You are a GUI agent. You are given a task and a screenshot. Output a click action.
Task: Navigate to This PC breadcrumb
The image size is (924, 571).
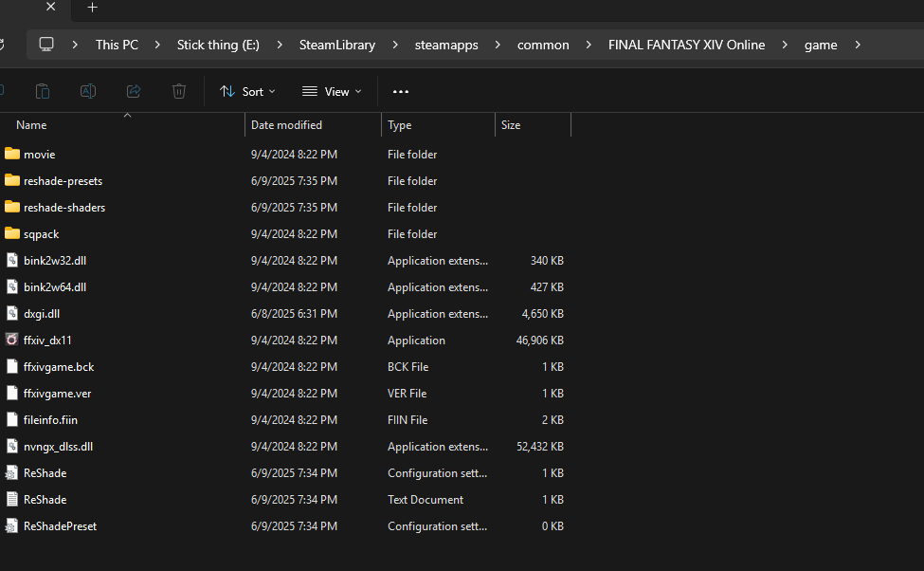117,45
